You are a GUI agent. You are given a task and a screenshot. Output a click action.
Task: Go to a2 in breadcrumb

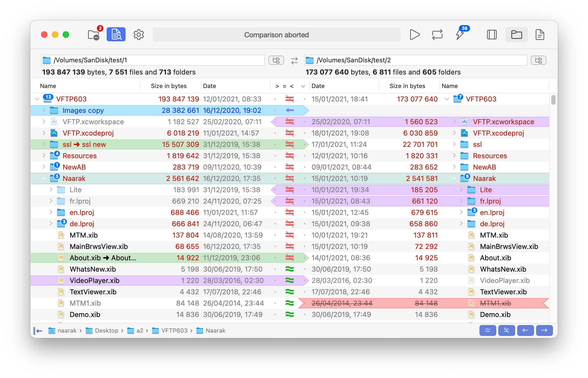click(x=135, y=331)
